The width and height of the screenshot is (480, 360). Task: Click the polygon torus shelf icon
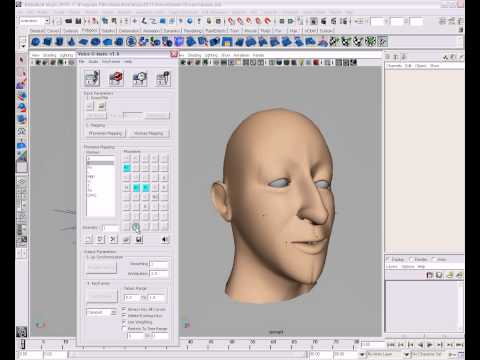click(x=96, y=42)
